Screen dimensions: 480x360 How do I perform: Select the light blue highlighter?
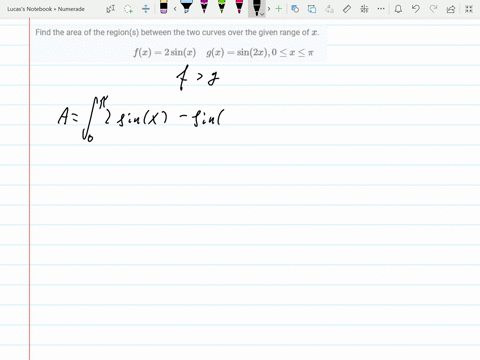coord(186,7)
